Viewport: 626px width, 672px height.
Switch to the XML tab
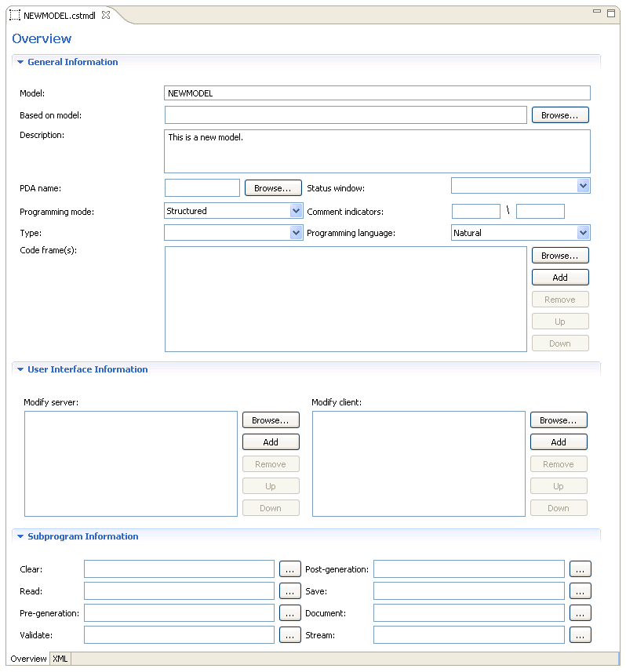click(60, 659)
